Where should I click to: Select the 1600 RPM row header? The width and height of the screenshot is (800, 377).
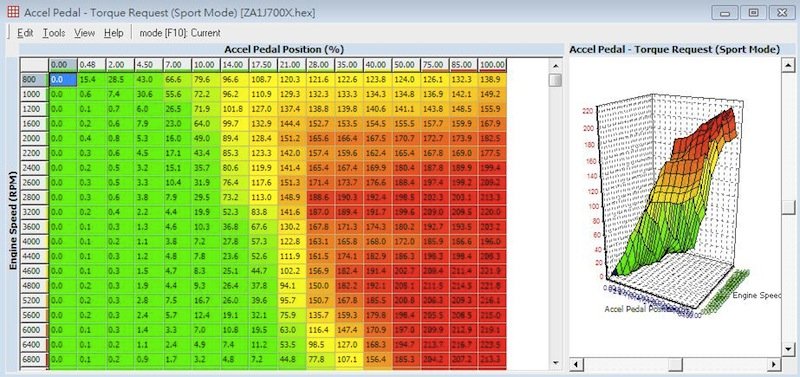pos(34,123)
